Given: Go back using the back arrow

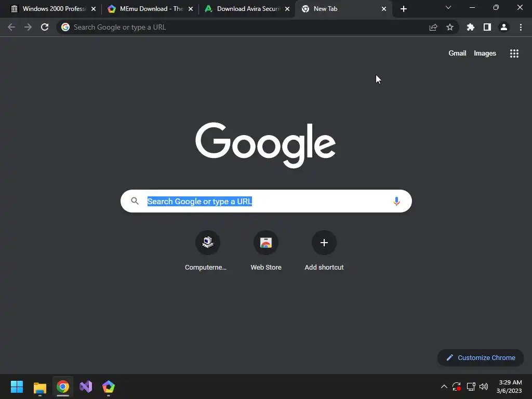Looking at the screenshot, I should coord(11,27).
